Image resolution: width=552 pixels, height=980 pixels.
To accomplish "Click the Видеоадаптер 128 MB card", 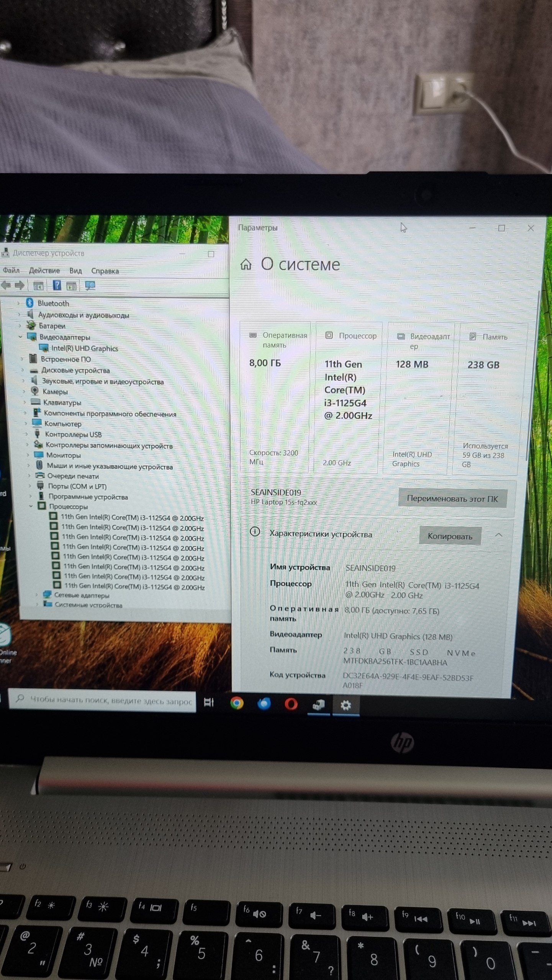I will click(x=419, y=399).
